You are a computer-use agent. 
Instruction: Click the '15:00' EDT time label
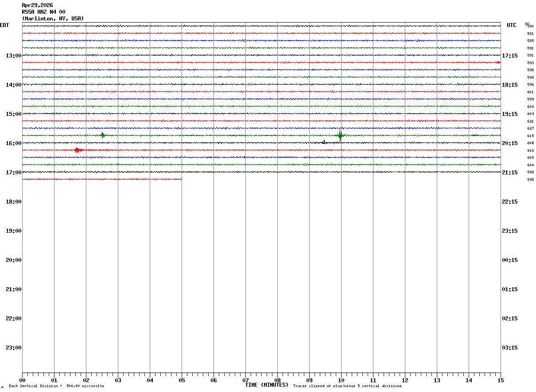[13, 114]
